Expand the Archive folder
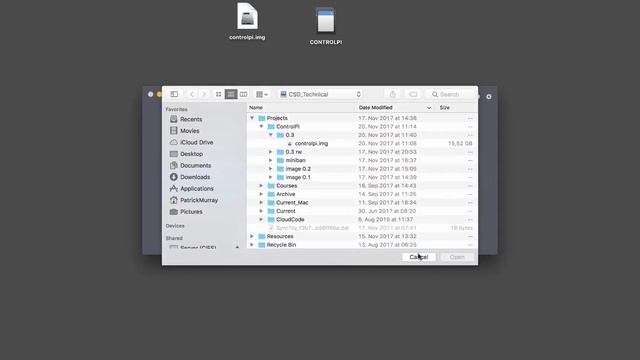 (261, 194)
